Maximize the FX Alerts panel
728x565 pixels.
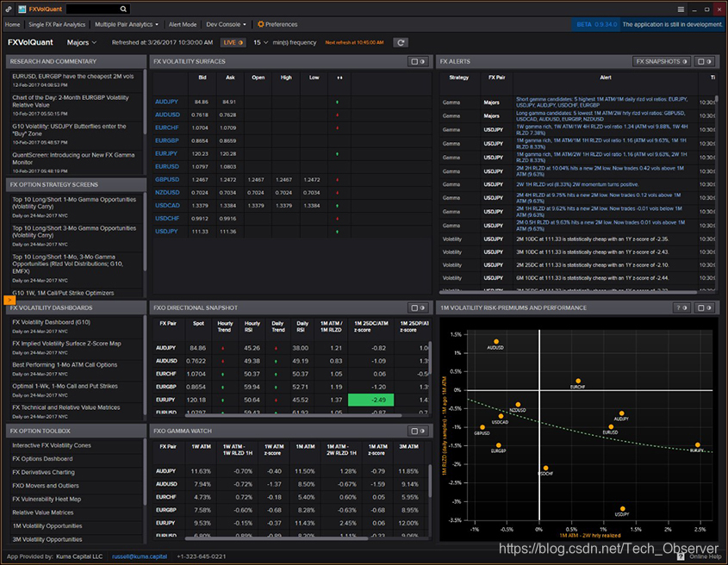(x=701, y=62)
